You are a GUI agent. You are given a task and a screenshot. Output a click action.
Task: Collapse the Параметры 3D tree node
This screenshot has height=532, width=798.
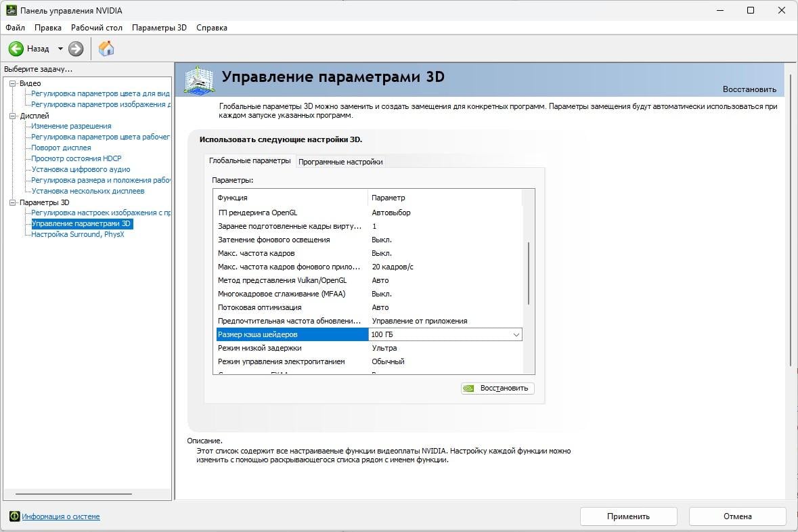pyautogui.click(x=13, y=202)
